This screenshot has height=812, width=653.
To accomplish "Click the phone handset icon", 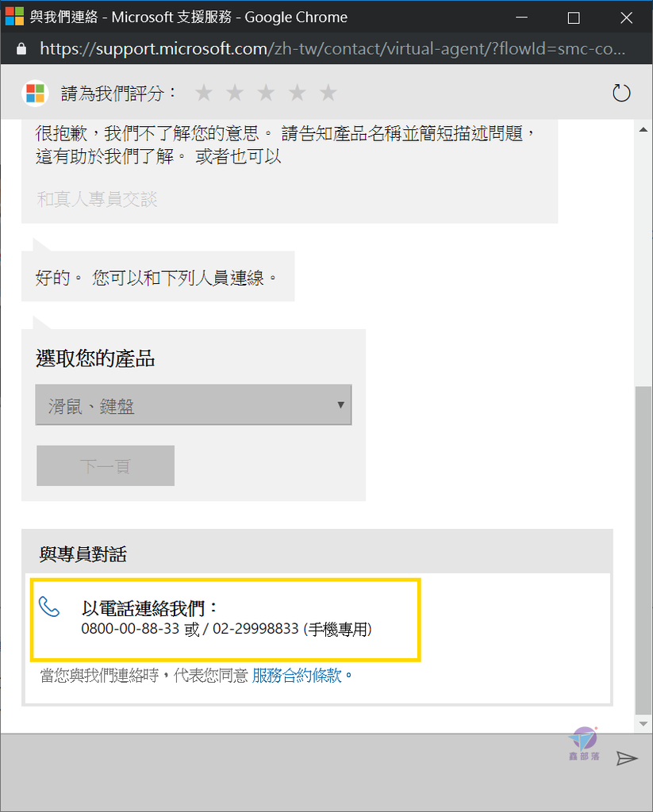I will pyautogui.click(x=49, y=607).
